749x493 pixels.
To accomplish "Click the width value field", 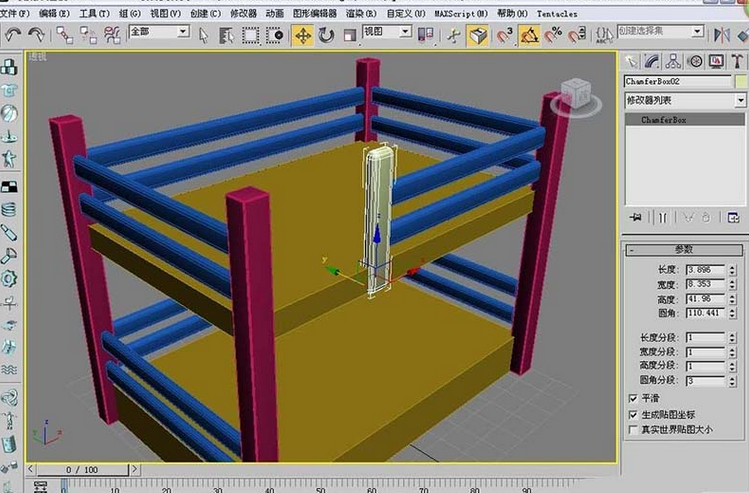I will click(706, 284).
